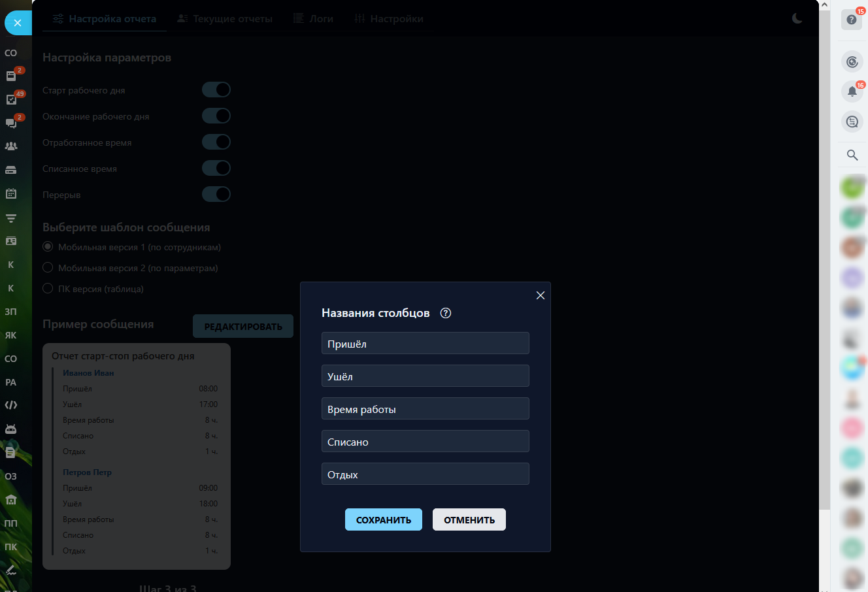Click the ОТМЕНИТЬ button
Viewport: 868px width, 592px height.
(x=469, y=519)
